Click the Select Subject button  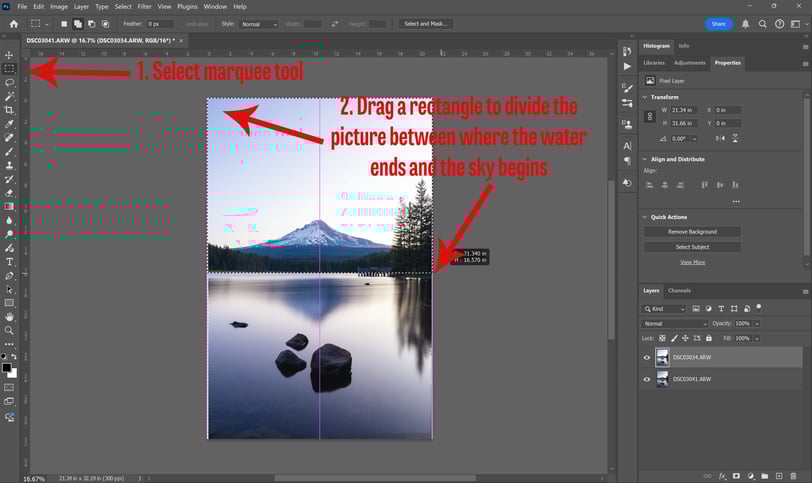click(692, 247)
